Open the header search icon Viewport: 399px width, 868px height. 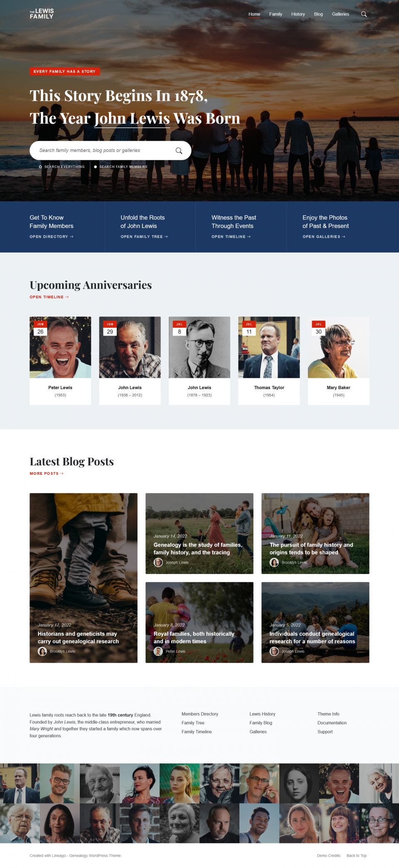coord(364,14)
